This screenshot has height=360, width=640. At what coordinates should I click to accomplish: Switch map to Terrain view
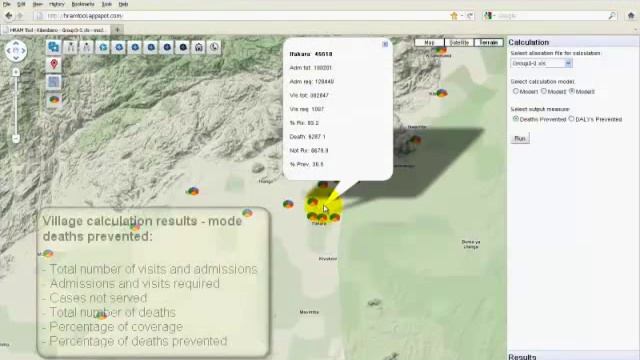coord(489,42)
